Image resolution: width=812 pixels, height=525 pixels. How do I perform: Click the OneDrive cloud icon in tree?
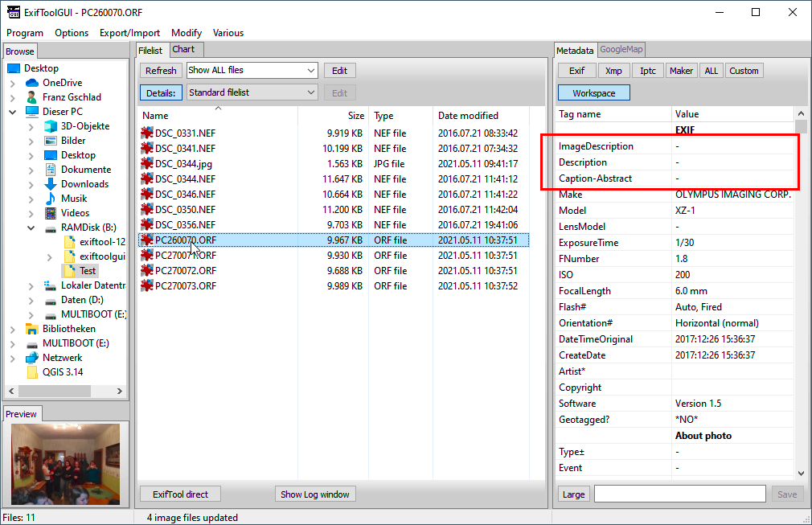pyautogui.click(x=32, y=83)
